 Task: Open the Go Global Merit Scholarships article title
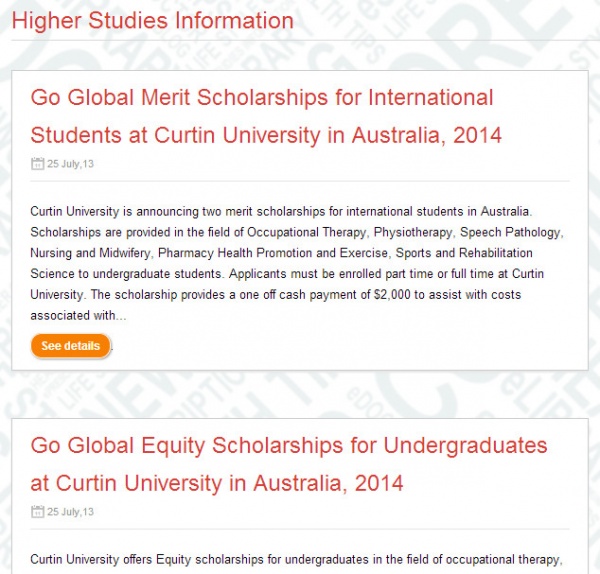[262, 98]
